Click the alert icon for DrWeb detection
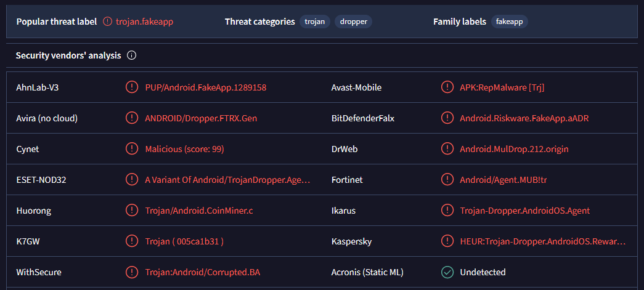Screen dimensions: 644x290 447,149
